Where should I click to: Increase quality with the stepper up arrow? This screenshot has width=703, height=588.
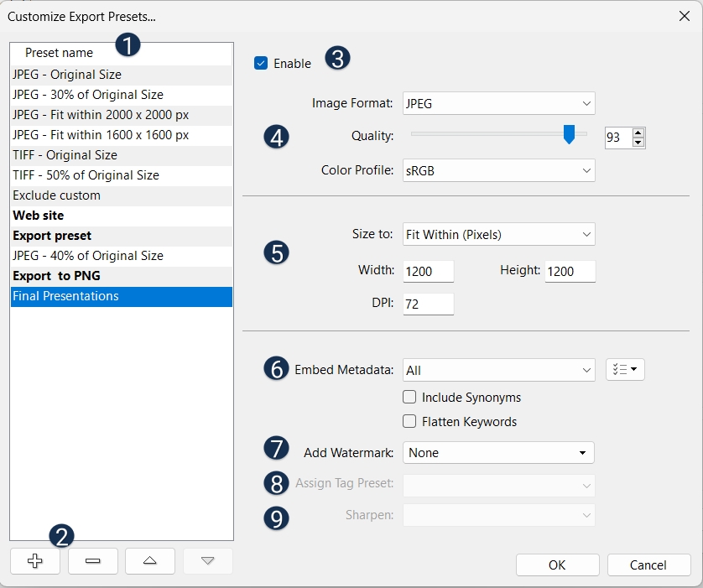638,132
